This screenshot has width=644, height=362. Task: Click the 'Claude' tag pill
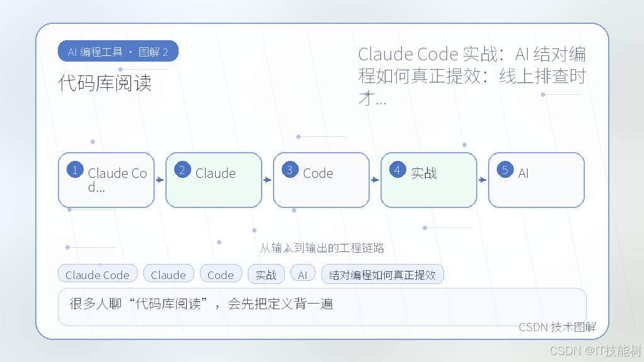click(169, 275)
